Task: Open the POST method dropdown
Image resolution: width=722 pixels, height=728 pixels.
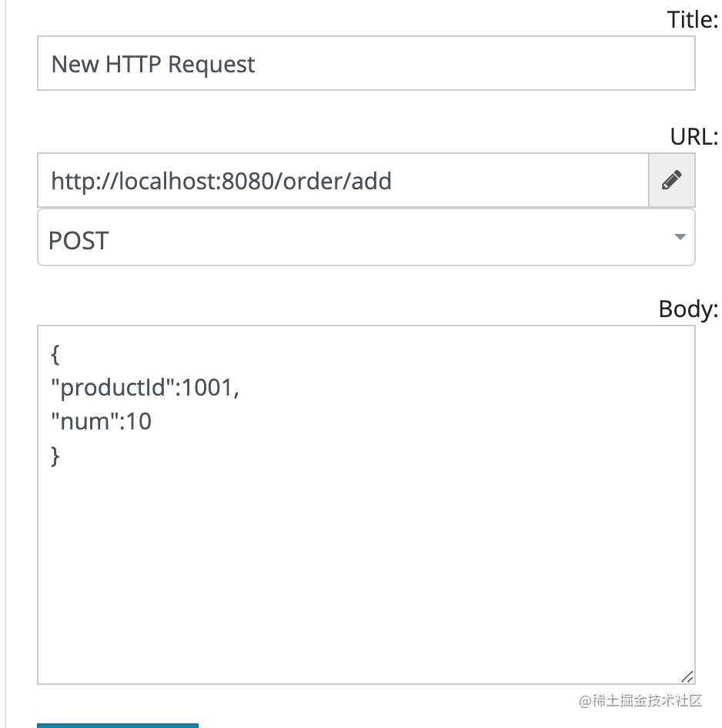Action: tap(366, 238)
